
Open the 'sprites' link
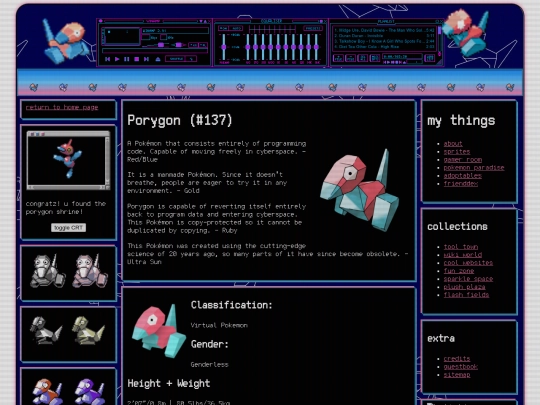[457, 152]
